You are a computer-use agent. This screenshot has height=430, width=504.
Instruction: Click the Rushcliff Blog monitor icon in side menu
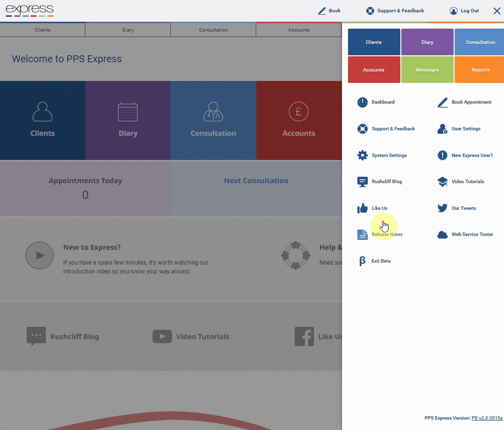click(362, 182)
